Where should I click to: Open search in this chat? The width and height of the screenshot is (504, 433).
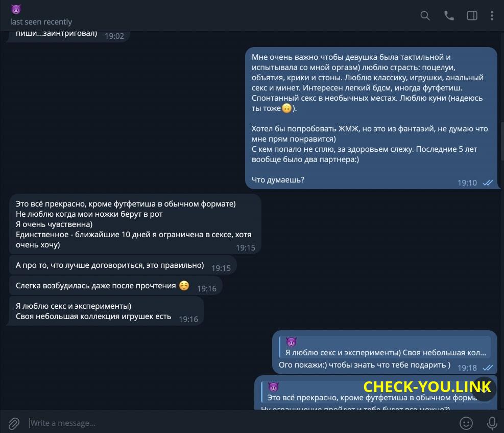pyautogui.click(x=425, y=16)
